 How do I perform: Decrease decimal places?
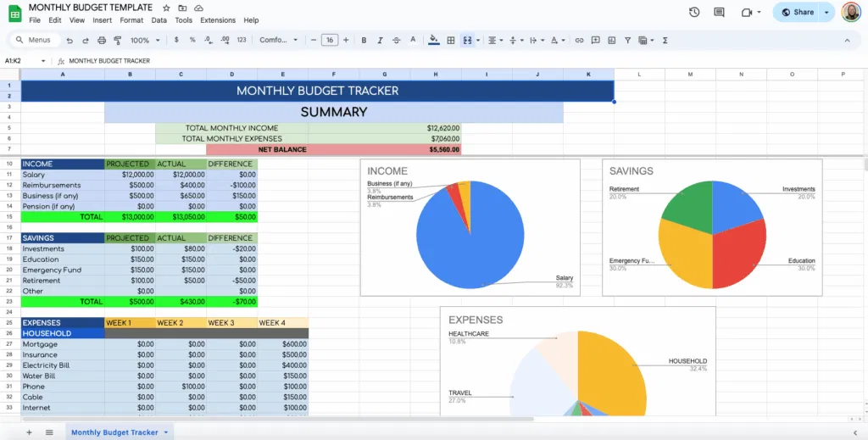tap(209, 40)
